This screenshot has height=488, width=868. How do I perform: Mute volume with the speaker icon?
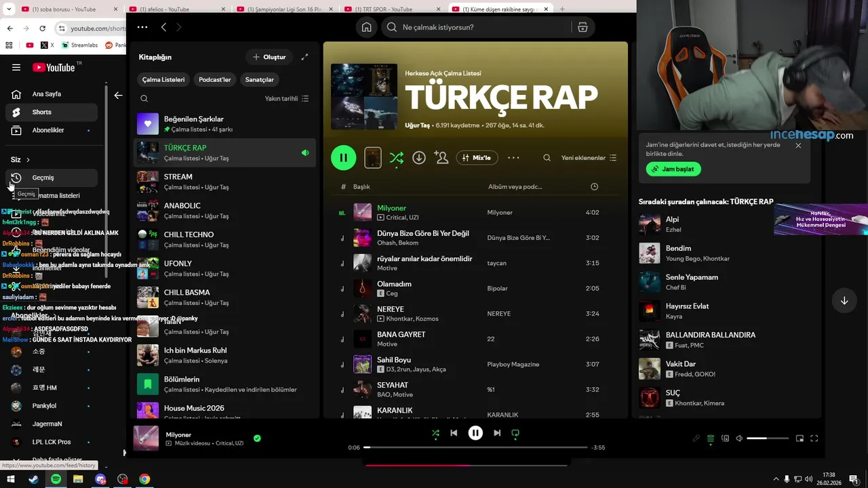[x=739, y=439]
